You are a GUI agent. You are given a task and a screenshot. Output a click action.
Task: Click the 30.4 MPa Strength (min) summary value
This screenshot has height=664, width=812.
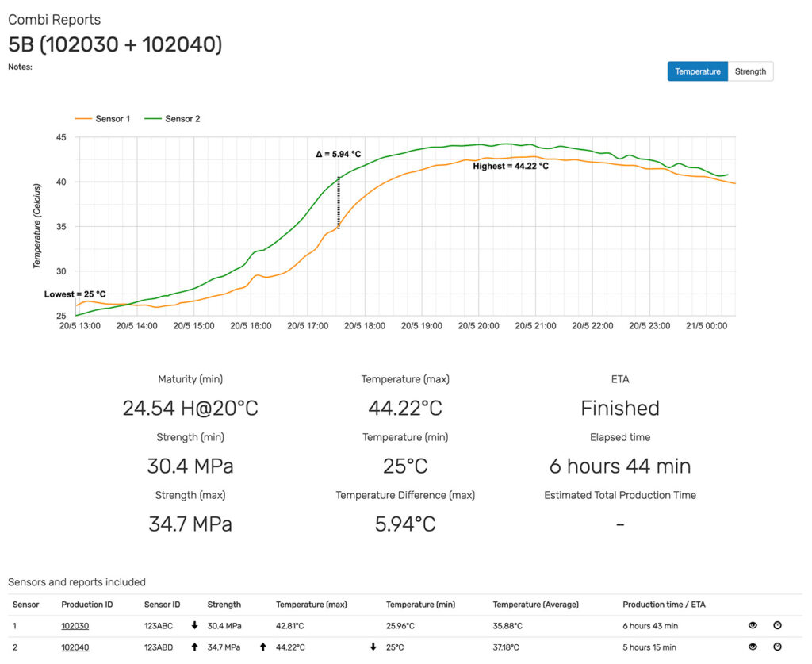click(190, 466)
